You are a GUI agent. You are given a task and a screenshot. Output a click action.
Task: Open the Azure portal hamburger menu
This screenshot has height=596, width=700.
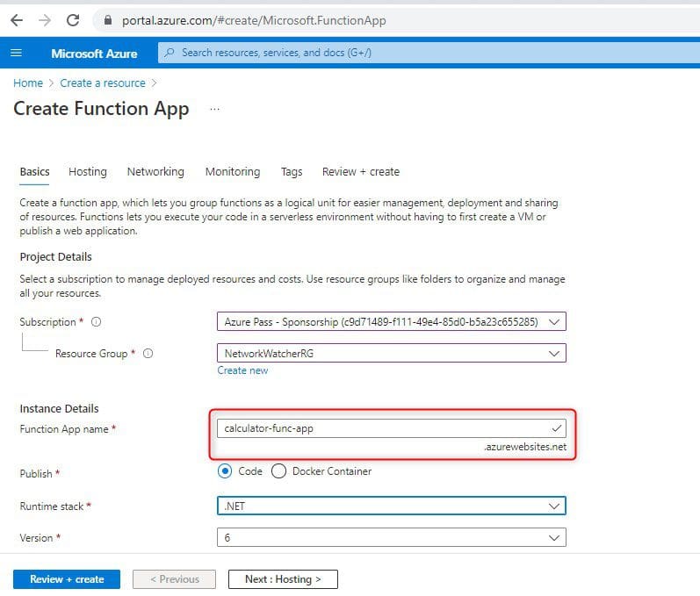tap(16, 53)
